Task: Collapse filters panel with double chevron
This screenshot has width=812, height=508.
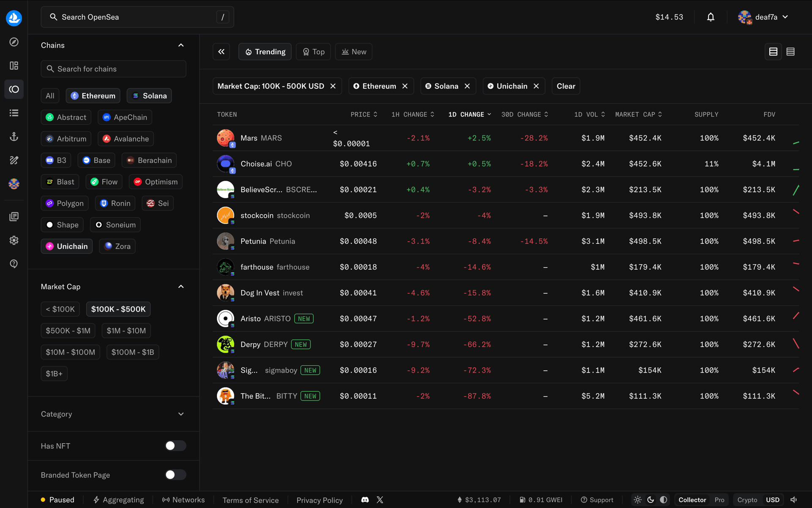Action: 221,52
